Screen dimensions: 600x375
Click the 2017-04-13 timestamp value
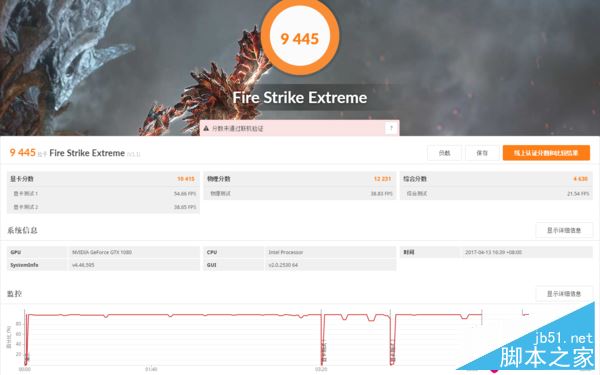click(x=493, y=252)
